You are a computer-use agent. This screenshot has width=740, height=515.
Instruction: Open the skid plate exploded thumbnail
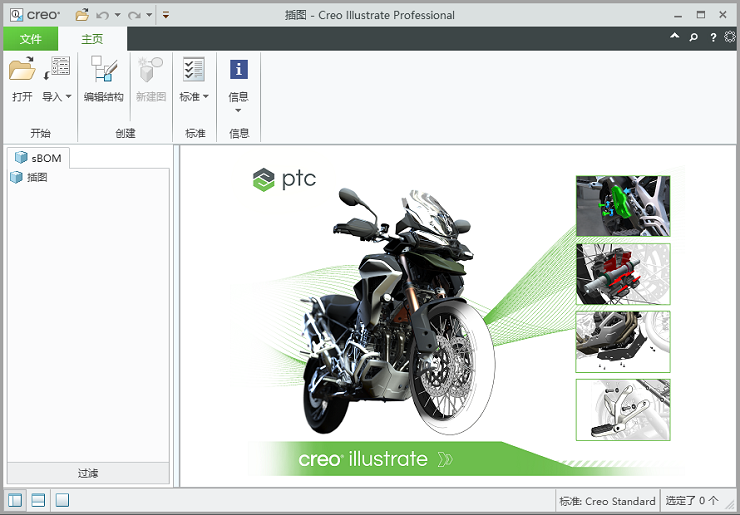pos(623,342)
